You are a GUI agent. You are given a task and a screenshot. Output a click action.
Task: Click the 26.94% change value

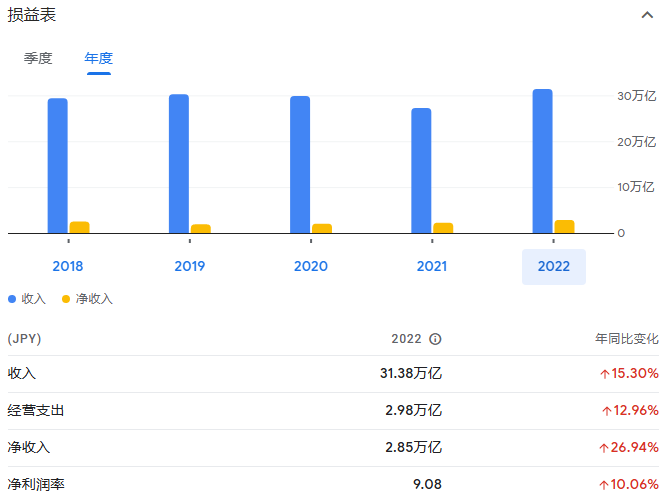(629, 447)
